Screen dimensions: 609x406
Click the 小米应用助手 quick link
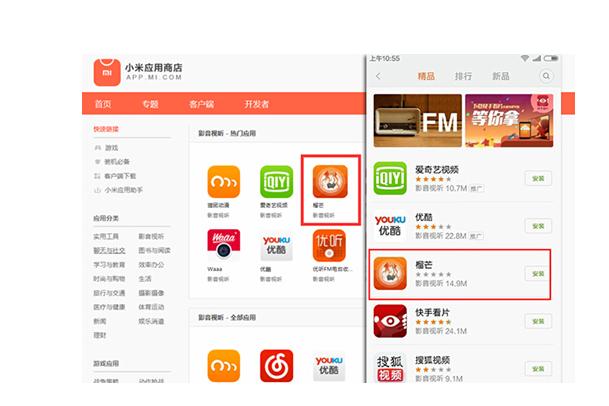[118, 190]
